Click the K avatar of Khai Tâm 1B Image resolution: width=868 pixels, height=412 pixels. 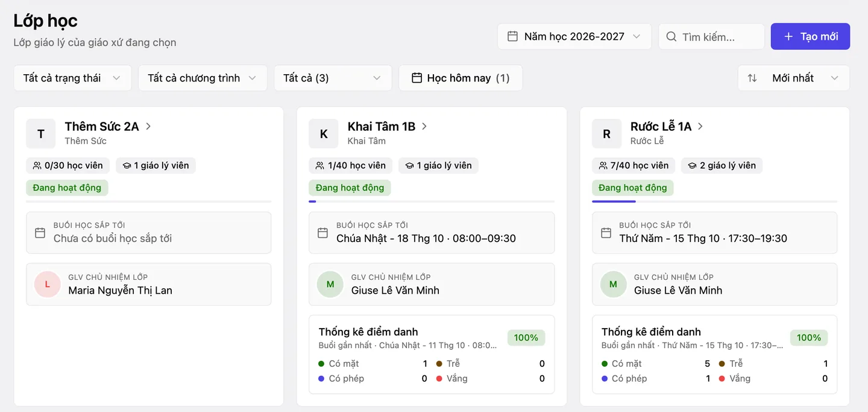[324, 133]
